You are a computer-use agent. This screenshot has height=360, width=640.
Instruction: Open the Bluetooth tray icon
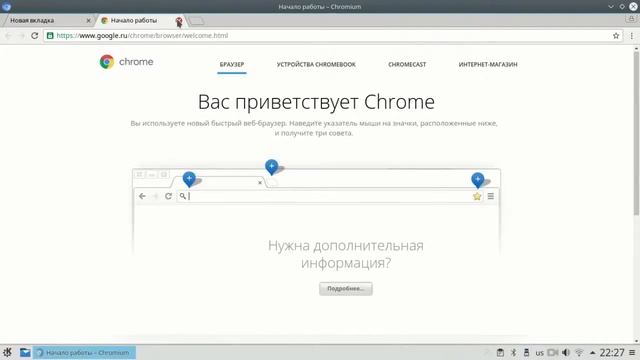[513, 353]
